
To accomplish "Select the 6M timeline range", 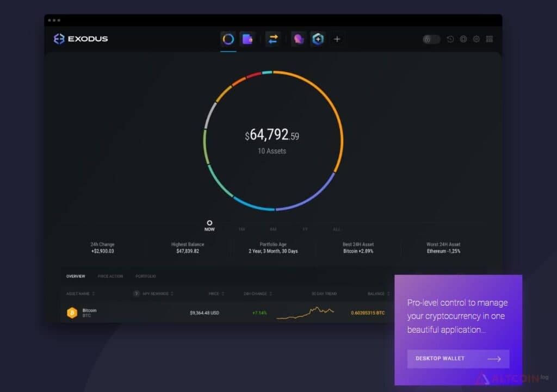I will click(x=273, y=229).
